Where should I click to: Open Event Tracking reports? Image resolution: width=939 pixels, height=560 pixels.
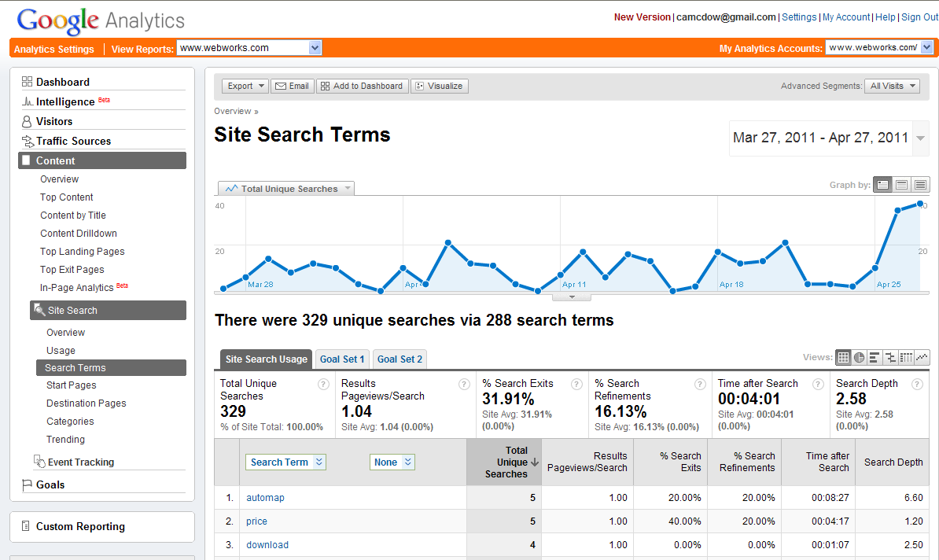click(x=80, y=462)
